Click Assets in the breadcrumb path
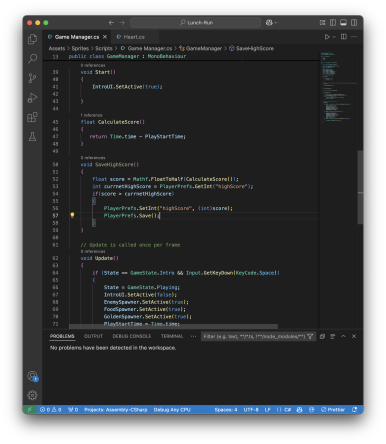 click(x=57, y=48)
